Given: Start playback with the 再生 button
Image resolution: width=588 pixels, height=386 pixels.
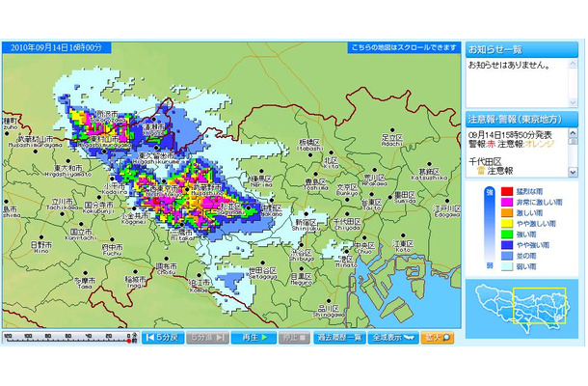Looking at the screenshot, I should tap(254, 338).
